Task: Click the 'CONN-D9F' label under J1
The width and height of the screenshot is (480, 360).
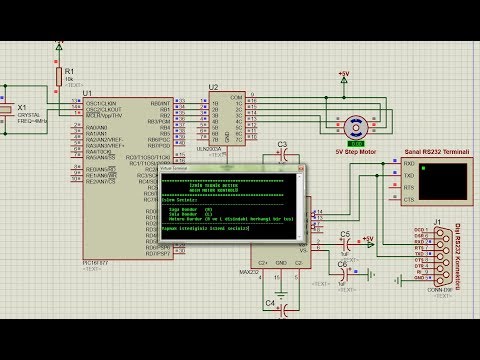Action: [440, 290]
